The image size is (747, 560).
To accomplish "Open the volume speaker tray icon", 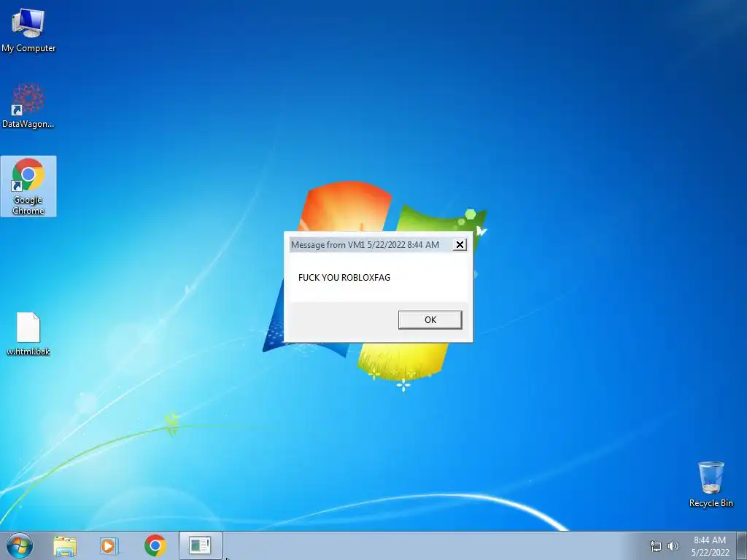I will tap(673, 546).
